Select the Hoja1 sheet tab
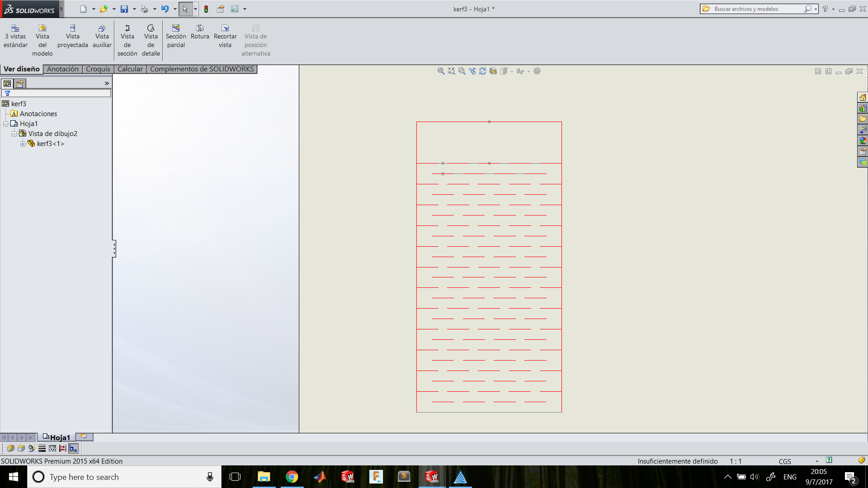The width and height of the screenshot is (868, 488). [57, 437]
